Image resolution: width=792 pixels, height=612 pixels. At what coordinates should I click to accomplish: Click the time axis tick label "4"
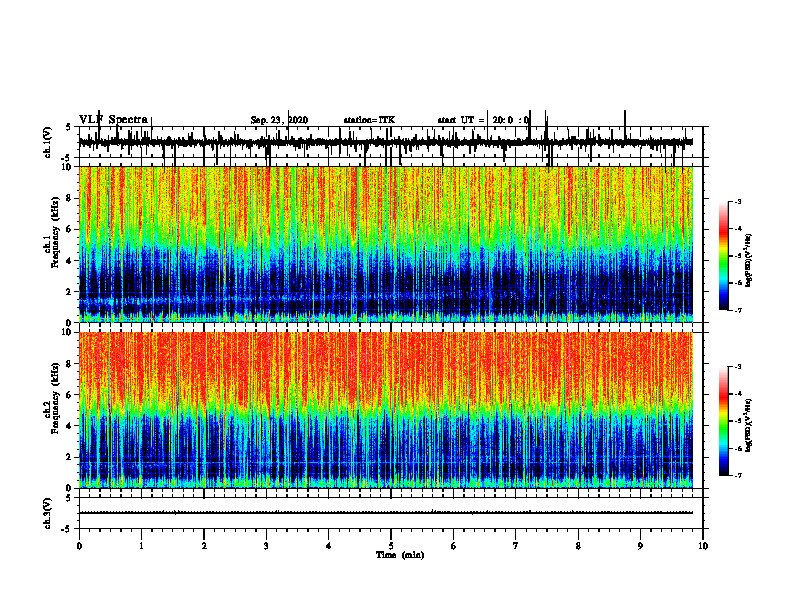[329, 546]
